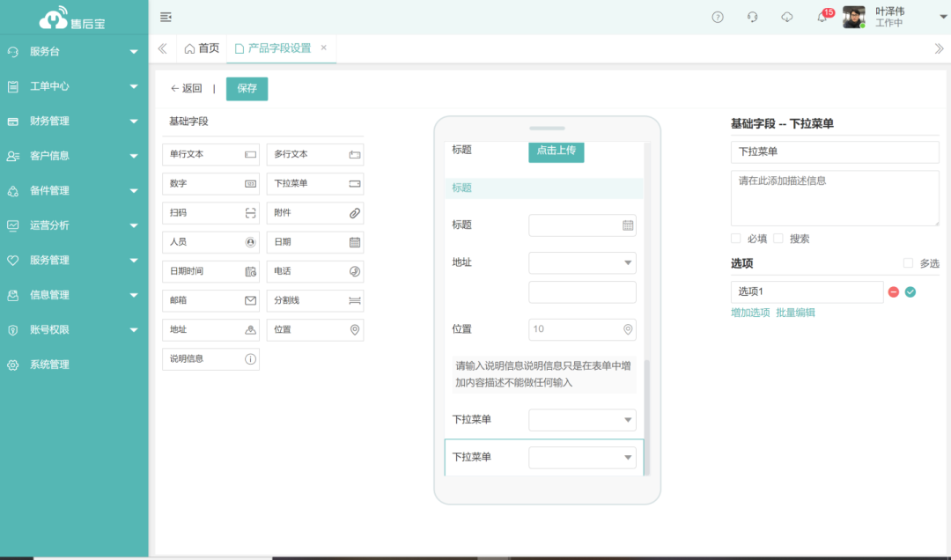Click the 保存 button
The image size is (951, 560).
point(247,89)
